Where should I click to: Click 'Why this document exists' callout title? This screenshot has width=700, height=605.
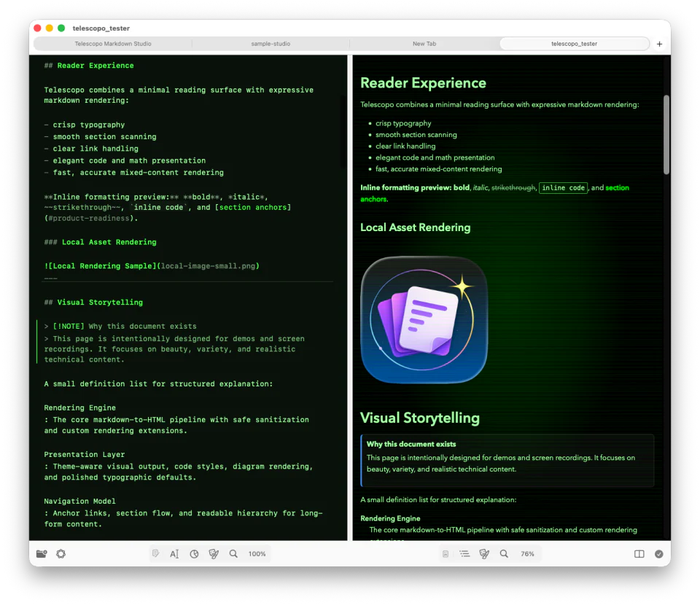tap(411, 445)
